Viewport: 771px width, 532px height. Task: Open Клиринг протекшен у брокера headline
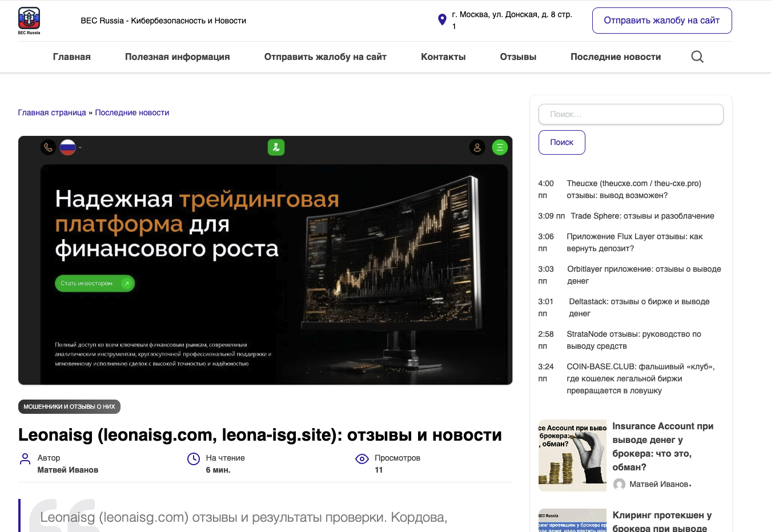click(662, 522)
